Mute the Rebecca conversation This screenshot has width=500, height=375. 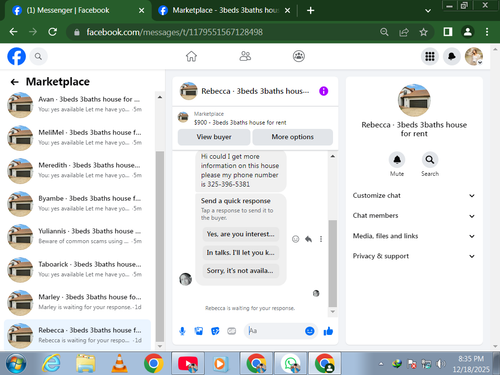coord(397,160)
